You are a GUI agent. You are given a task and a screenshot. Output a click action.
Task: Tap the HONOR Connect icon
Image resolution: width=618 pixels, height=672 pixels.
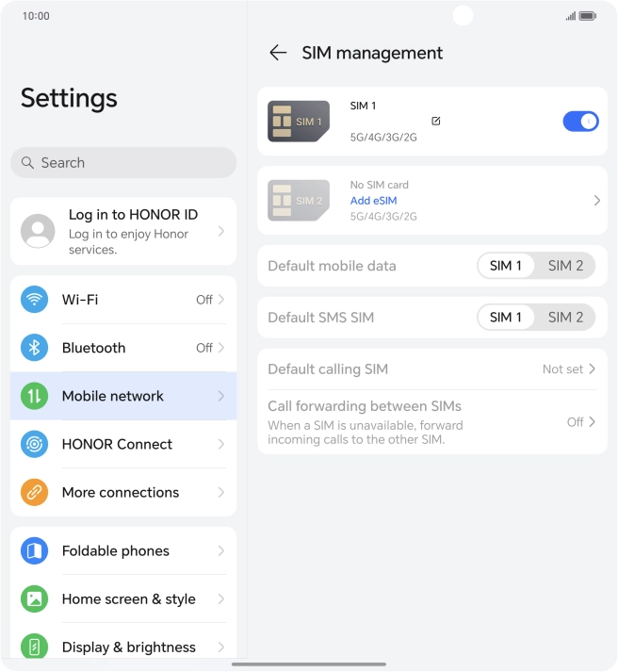point(34,444)
